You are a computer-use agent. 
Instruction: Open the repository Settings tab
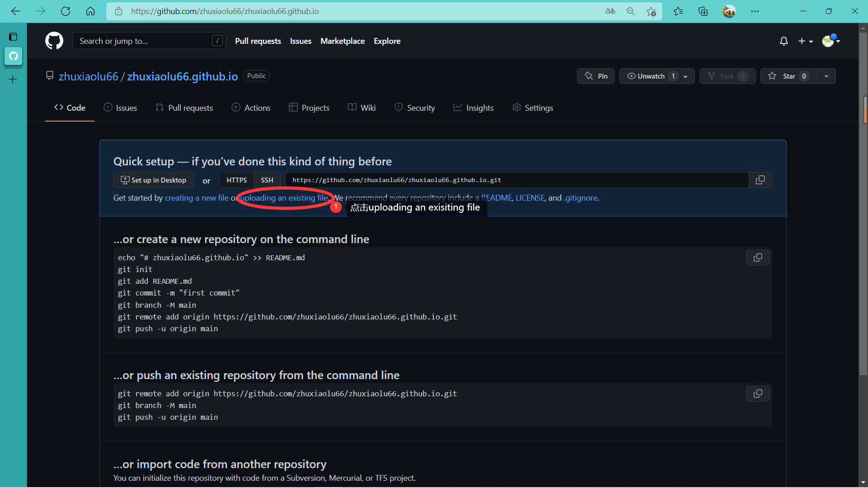point(533,108)
